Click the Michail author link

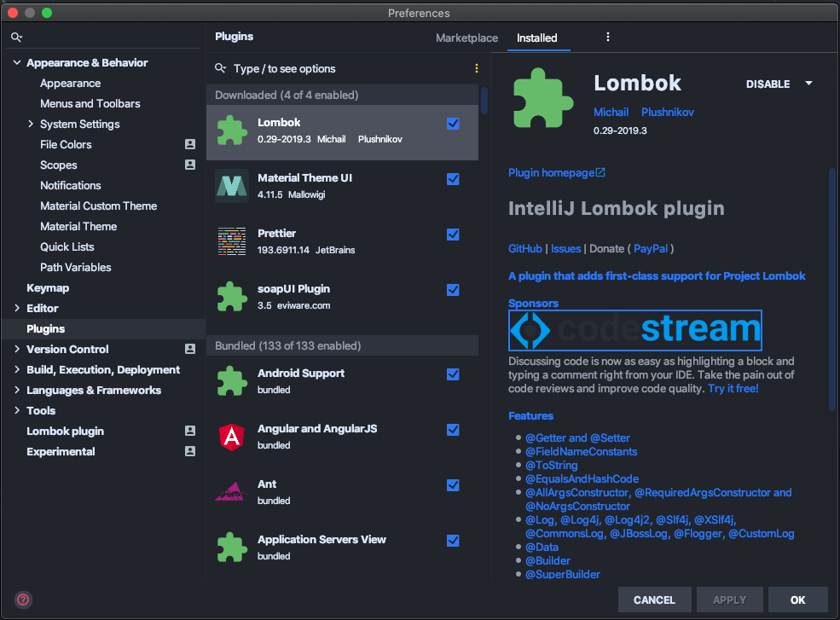[611, 112]
